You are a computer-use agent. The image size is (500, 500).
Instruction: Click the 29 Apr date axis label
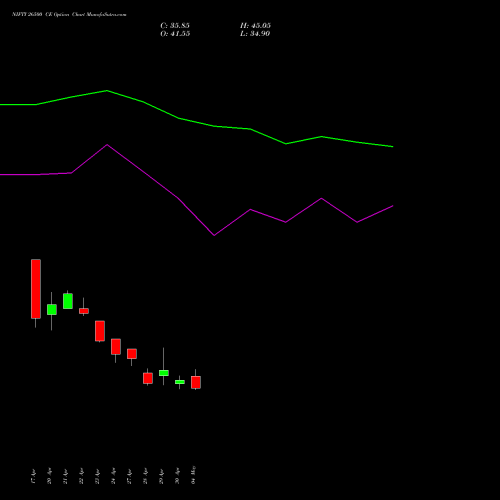(161, 477)
